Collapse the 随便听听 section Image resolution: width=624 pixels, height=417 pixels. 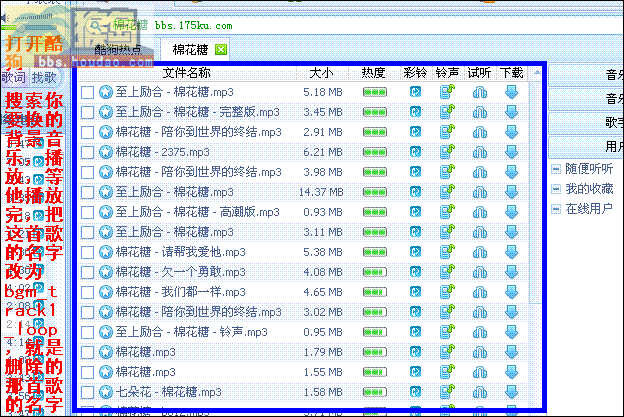556,169
